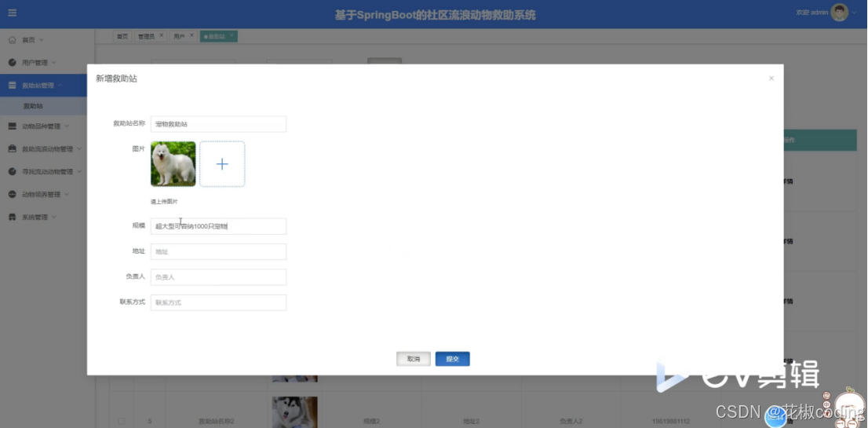Click the 系统管理 sidebar icon
The width and height of the screenshot is (868, 428).
point(13,217)
